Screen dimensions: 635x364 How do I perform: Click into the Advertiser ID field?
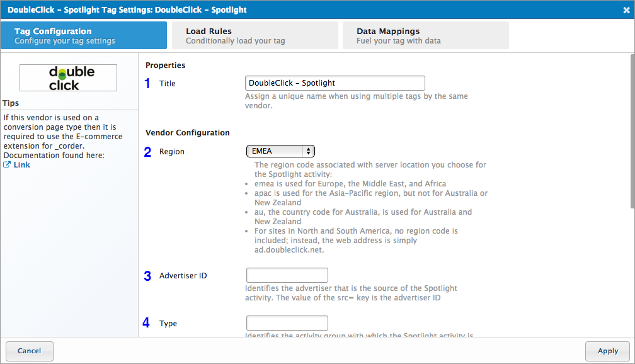(x=287, y=275)
